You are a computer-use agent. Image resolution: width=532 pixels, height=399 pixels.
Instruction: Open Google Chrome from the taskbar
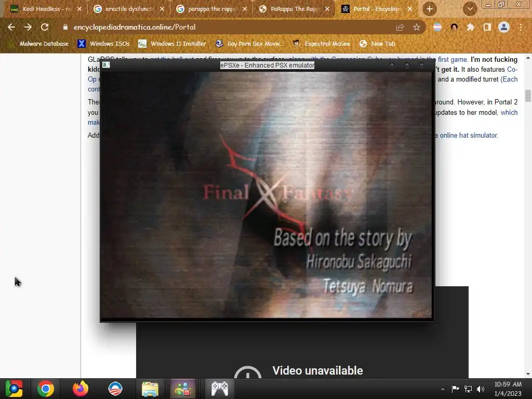pos(46,389)
